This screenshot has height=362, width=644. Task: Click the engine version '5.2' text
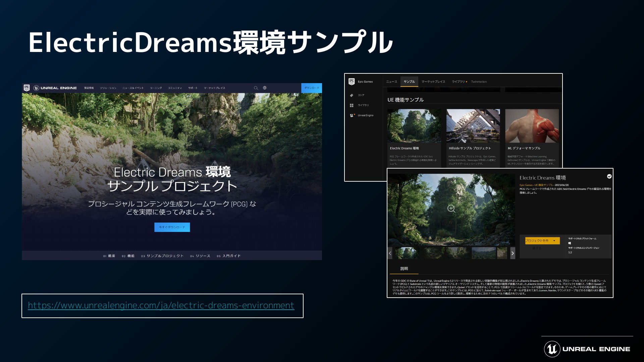click(570, 252)
